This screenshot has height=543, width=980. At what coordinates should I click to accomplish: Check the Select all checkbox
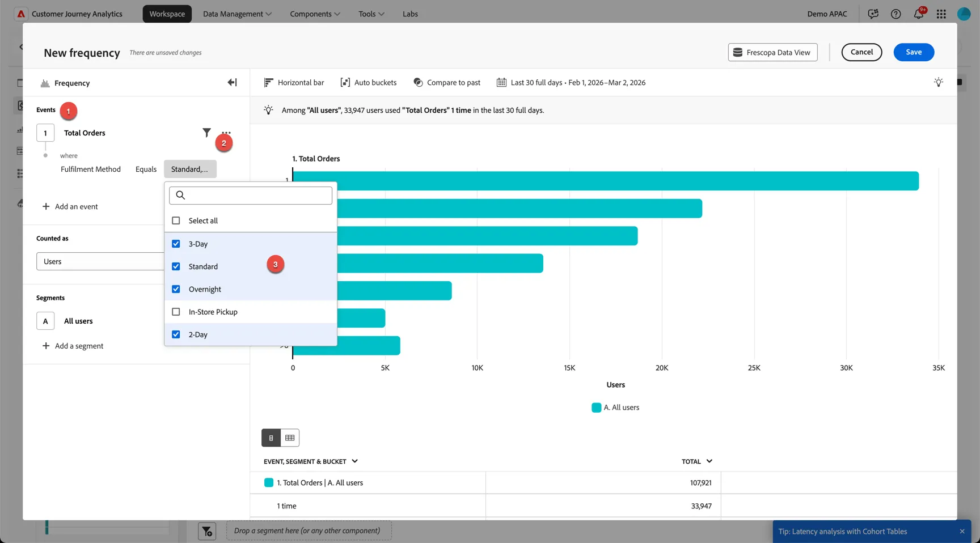pos(176,220)
